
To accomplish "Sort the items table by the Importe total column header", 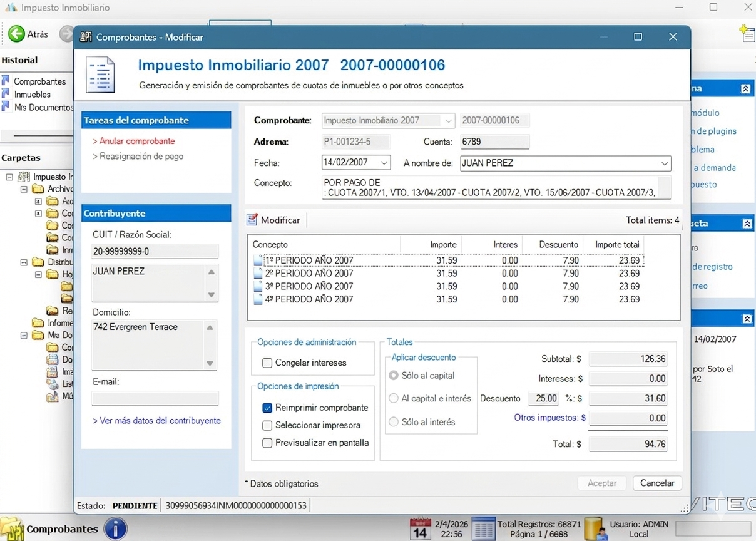I will (613, 244).
